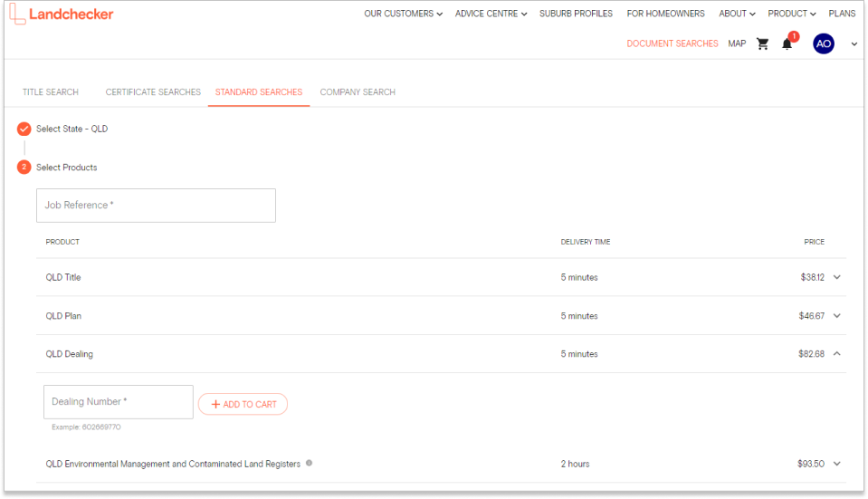868x499 pixels.
Task: Open the Product dropdown menu
Action: (x=792, y=14)
